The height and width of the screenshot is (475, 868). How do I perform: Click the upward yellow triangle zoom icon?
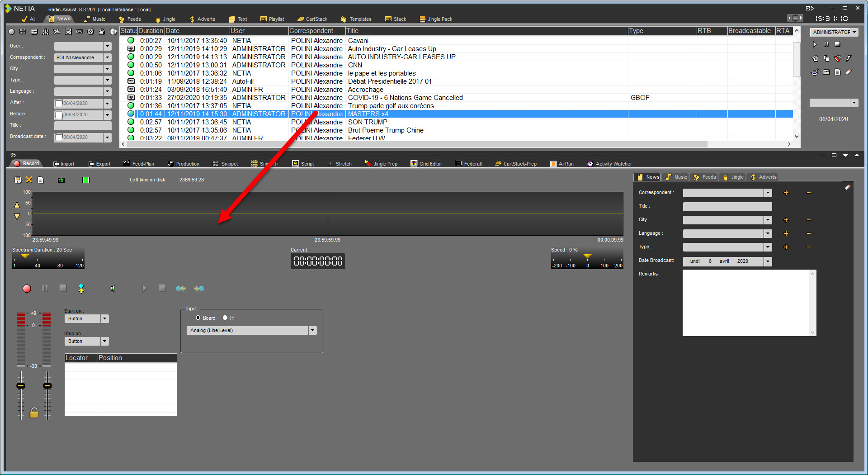[17, 205]
